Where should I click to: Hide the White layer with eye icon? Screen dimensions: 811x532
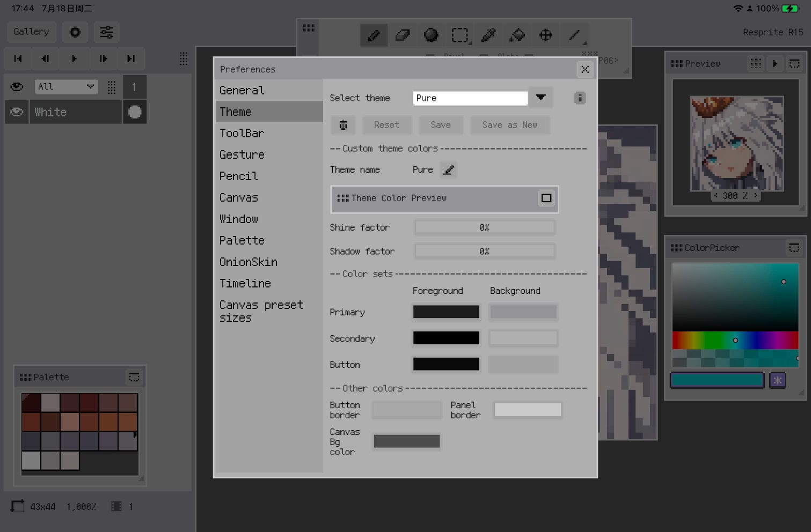tap(17, 112)
